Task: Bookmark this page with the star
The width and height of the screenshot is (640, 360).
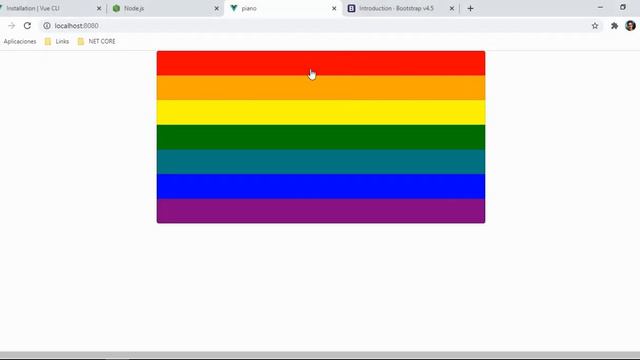Action: 595,26
